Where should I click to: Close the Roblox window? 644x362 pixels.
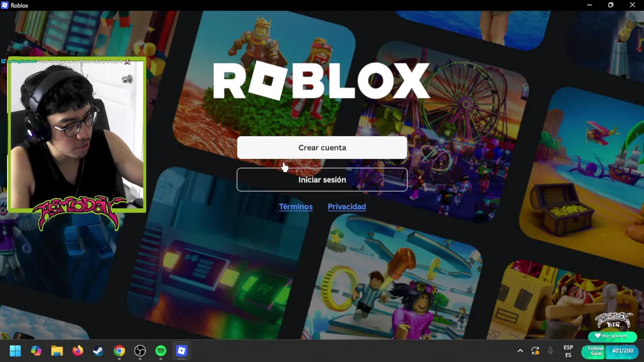(x=632, y=5)
